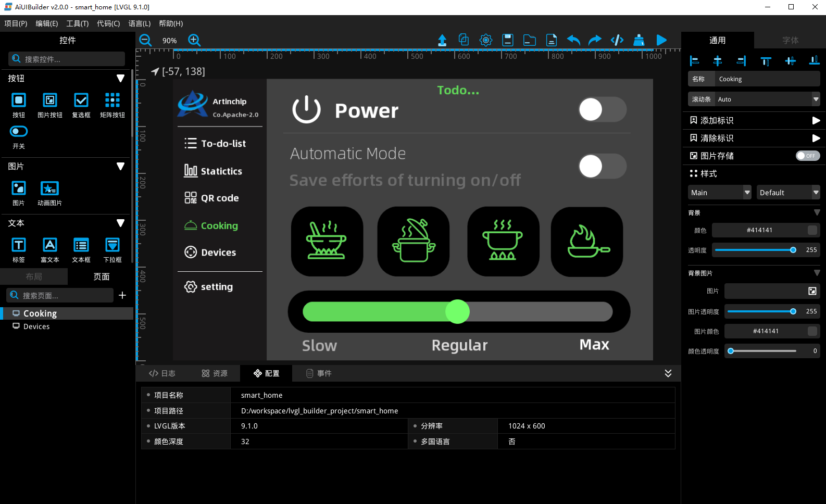826x504 pixels.
Task: Switch to the Resources tab
Action: click(x=215, y=373)
